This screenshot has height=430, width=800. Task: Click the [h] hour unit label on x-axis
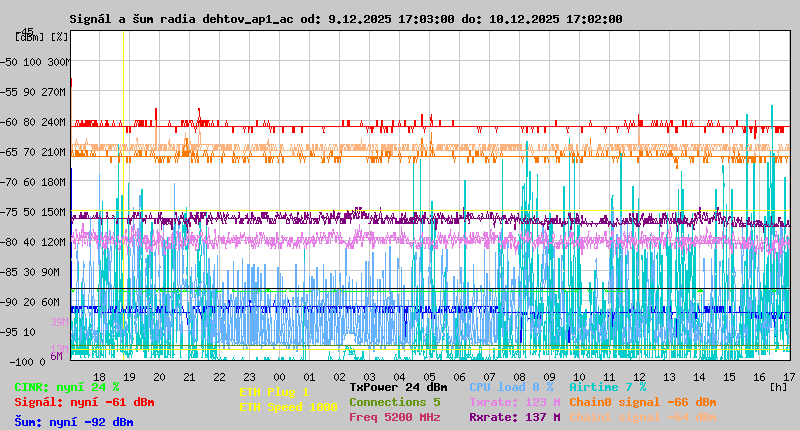pos(778,386)
